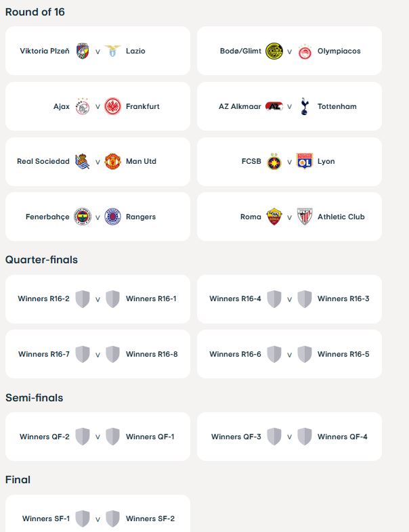This screenshot has width=409, height=532.
Task: Click the Roma wolf crest
Action: [x=274, y=217]
